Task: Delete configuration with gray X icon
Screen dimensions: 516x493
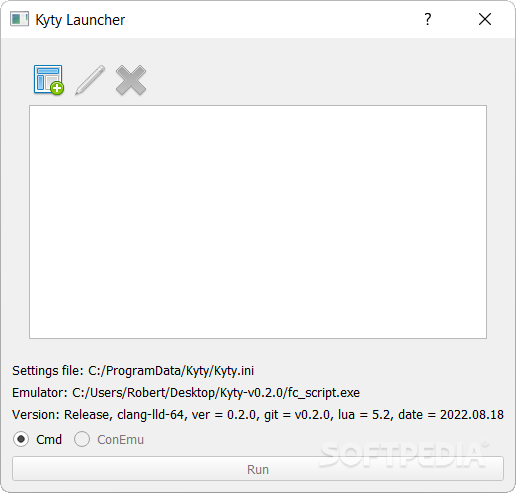Action: pos(131,80)
